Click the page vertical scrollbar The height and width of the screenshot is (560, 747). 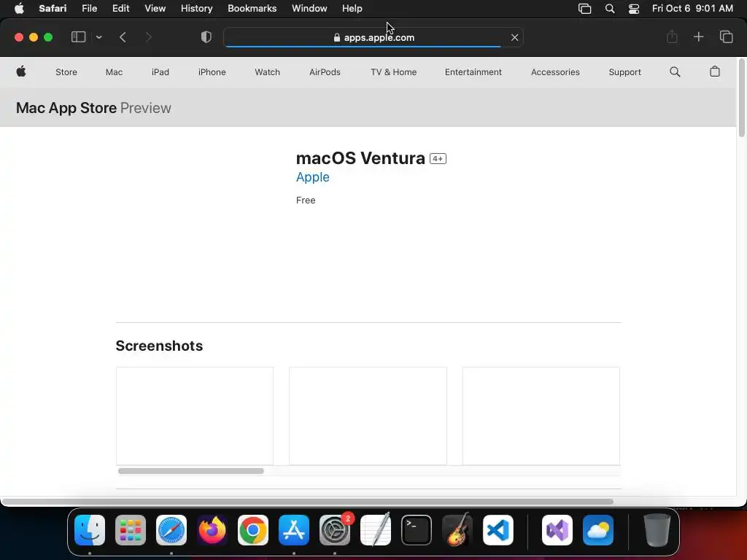pyautogui.click(x=741, y=98)
